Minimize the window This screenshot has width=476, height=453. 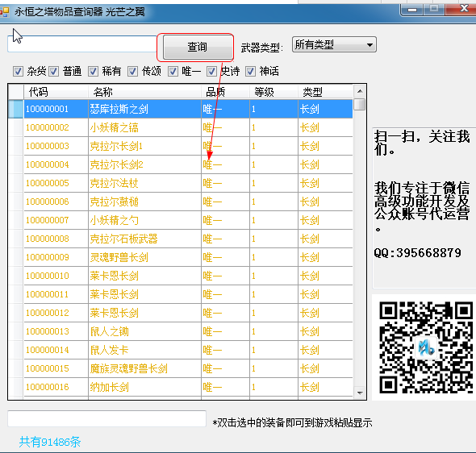coord(412,10)
